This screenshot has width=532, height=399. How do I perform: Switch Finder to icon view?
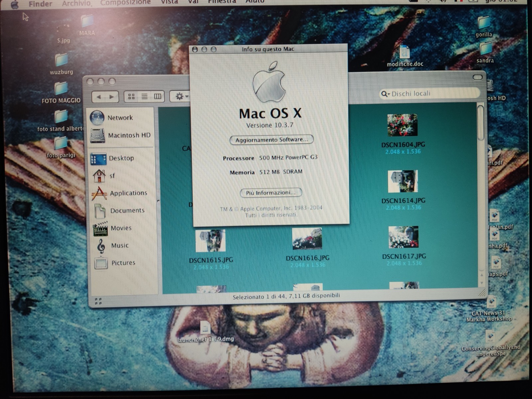click(x=131, y=96)
